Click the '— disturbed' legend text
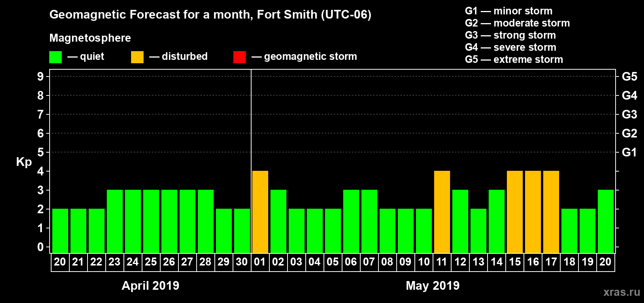 point(178,56)
